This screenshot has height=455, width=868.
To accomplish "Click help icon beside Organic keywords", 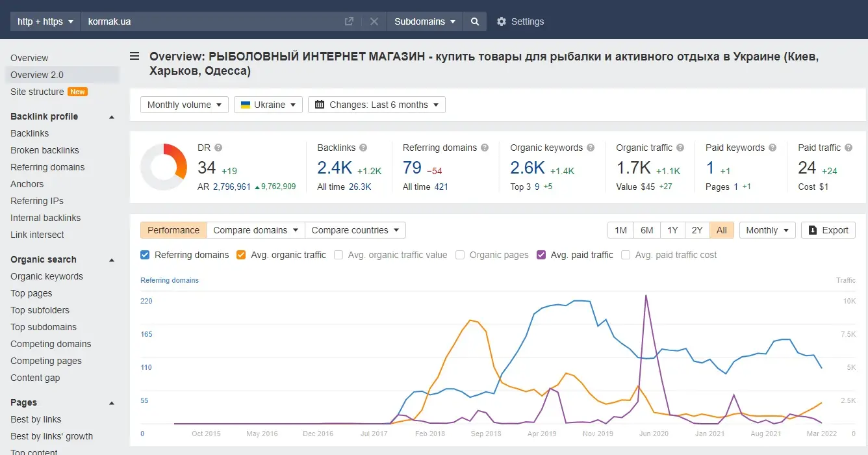I will click(x=591, y=148).
